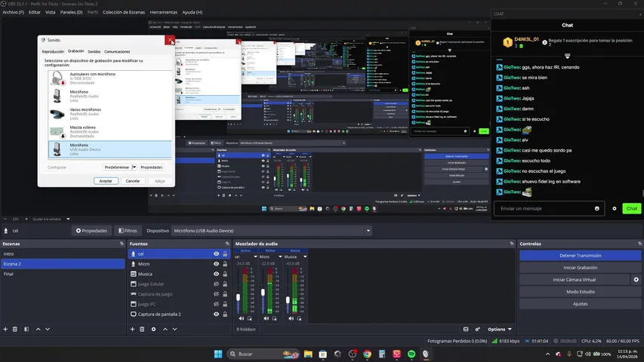The width and height of the screenshot is (644, 362).
Task: Expand the cel channel menu arrow
Action: click(x=255, y=257)
